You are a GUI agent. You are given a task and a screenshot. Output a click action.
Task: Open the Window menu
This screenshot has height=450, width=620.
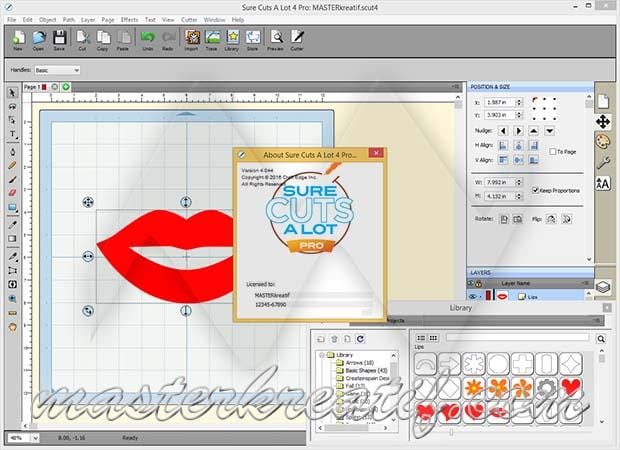point(214,19)
